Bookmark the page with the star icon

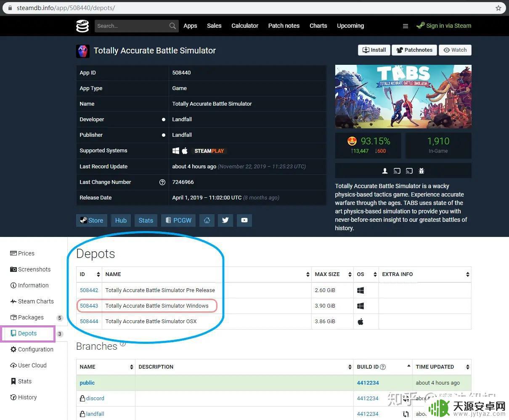(x=498, y=8)
